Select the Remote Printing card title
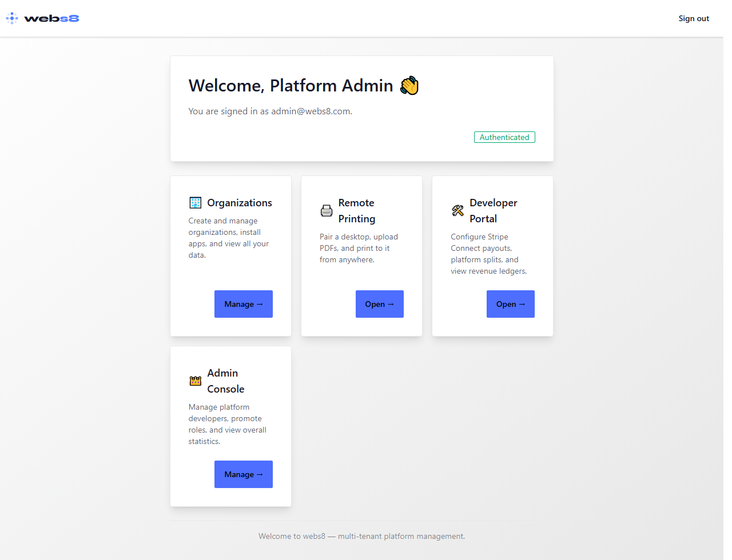Screen dimensions: 732x560 coord(357,211)
